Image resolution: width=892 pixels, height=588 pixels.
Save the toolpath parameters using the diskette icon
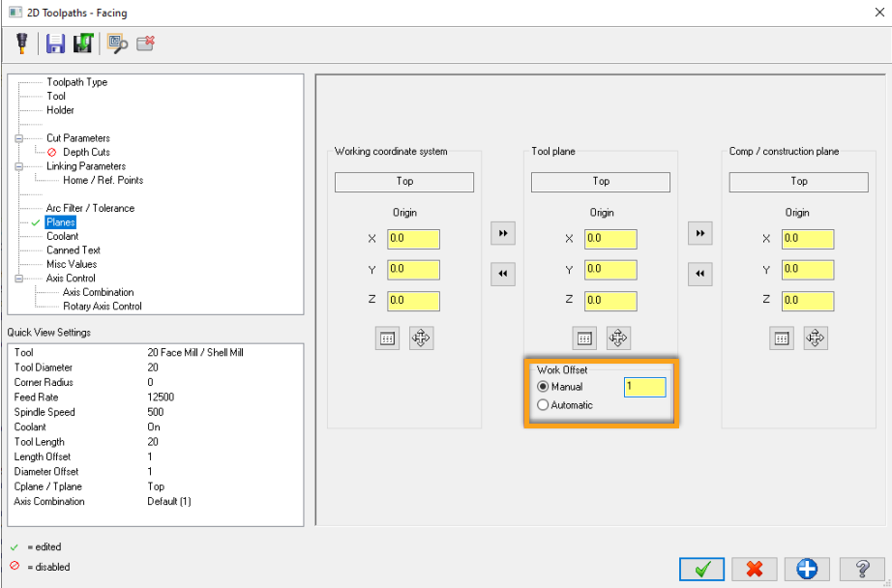[x=54, y=43]
